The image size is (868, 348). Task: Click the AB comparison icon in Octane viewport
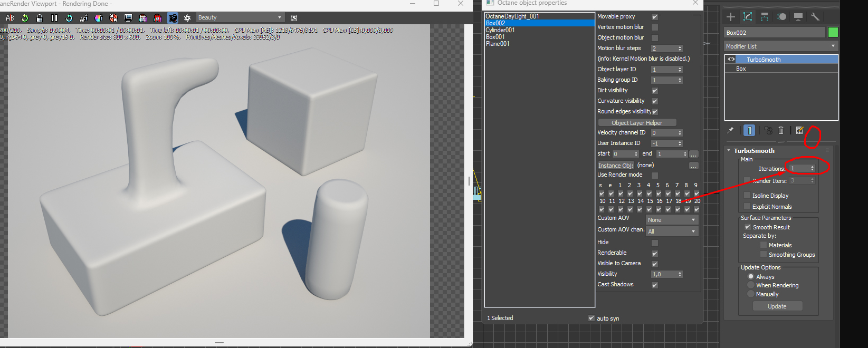pyautogui.click(x=9, y=18)
